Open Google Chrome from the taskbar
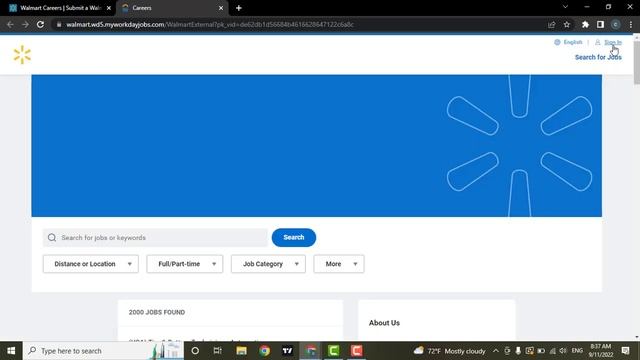Image resolution: width=640 pixels, height=360 pixels. pos(264,351)
